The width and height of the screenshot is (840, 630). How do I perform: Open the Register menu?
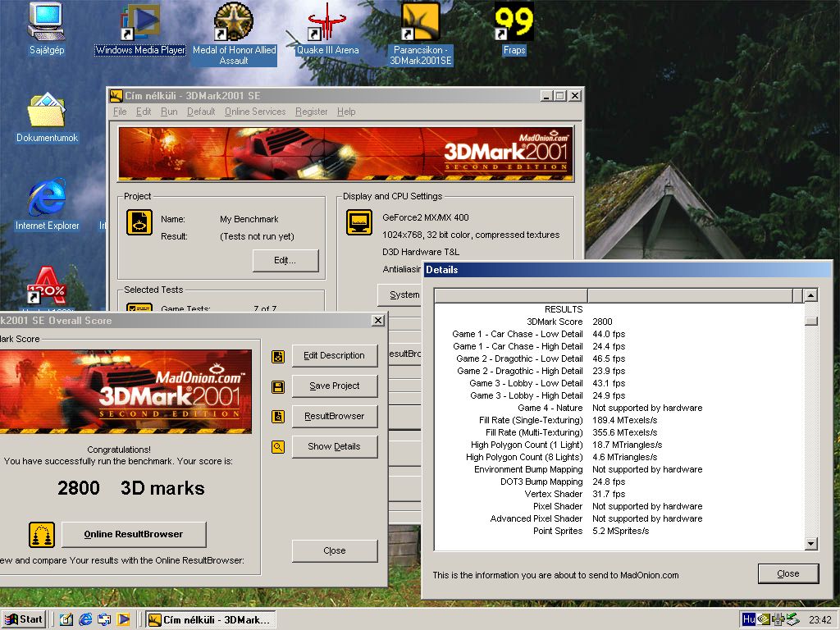click(311, 112)
